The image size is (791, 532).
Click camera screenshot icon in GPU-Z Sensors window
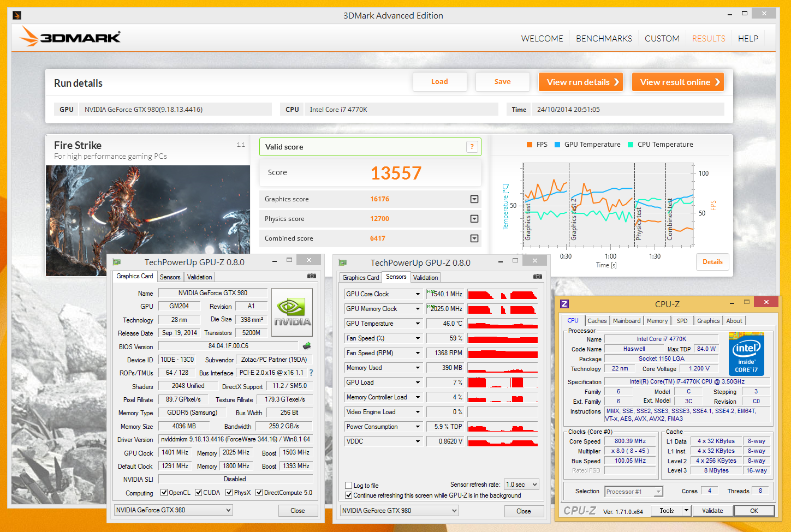[538, 277]
